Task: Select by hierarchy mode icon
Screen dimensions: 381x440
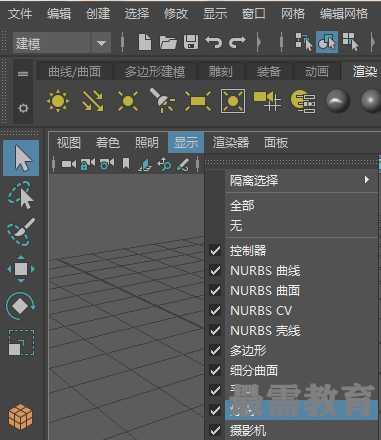Action: 304,42
